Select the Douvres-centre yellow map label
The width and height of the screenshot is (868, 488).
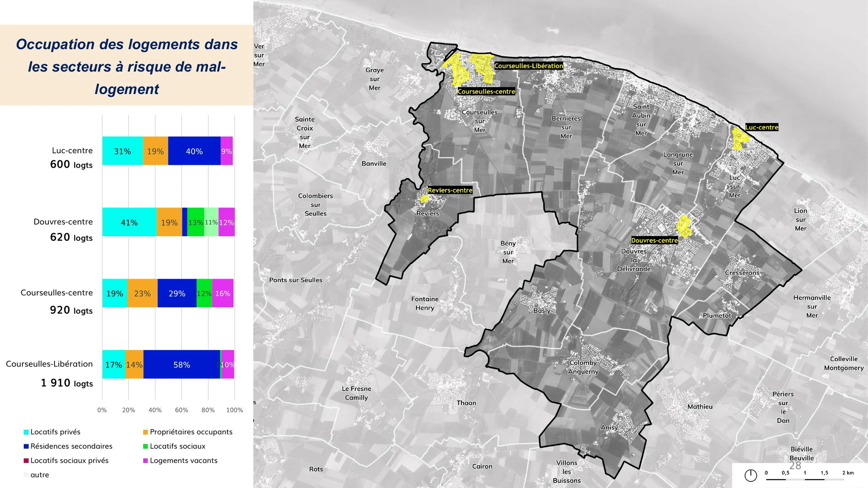tap(655, 240)
